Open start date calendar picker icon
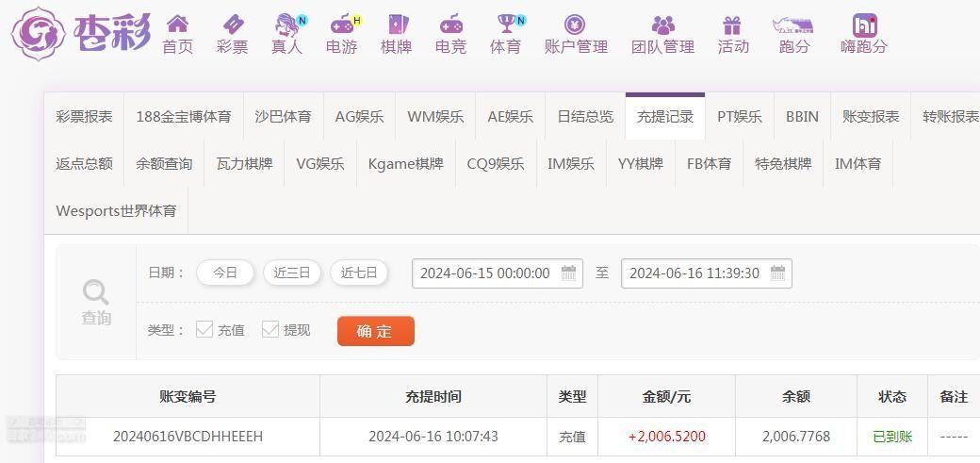Screen dimensions: 980x463 click(568, 273)
